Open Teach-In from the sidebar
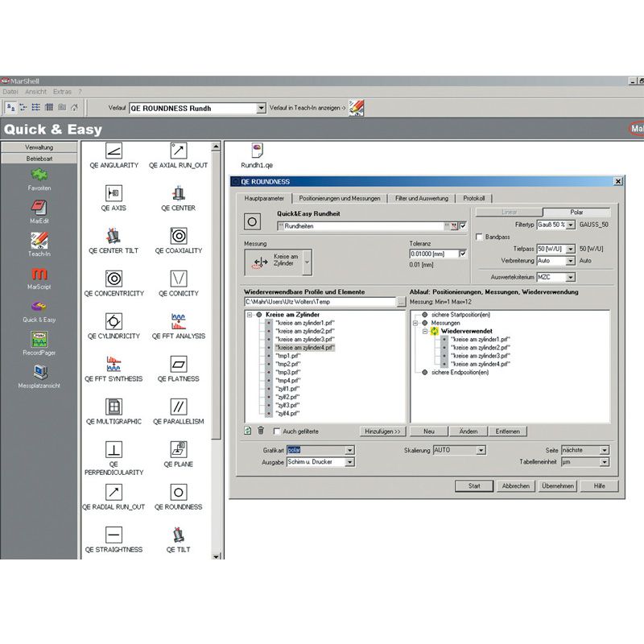644x644 pixels. (39, 241)
